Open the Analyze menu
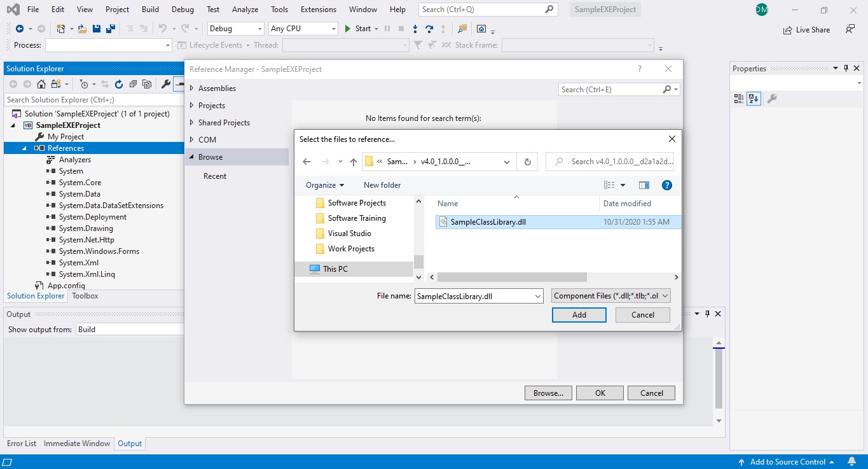 pos(245,9)
